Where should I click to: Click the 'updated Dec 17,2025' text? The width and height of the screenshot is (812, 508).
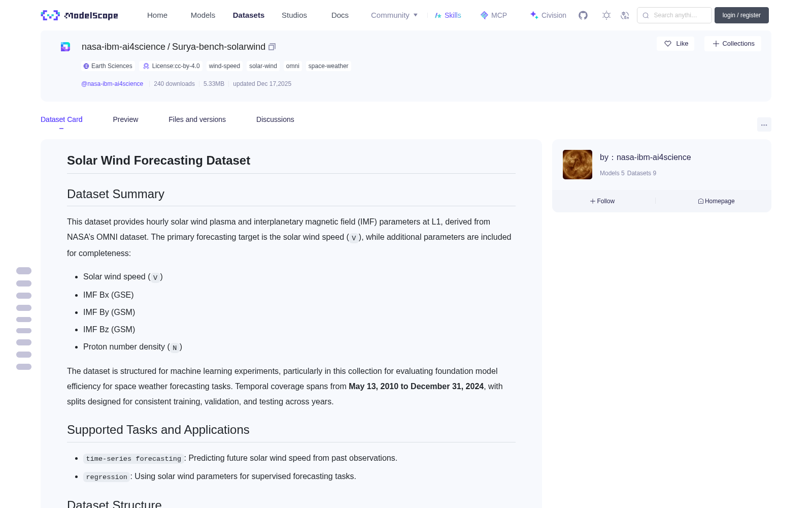click(262, 84)
